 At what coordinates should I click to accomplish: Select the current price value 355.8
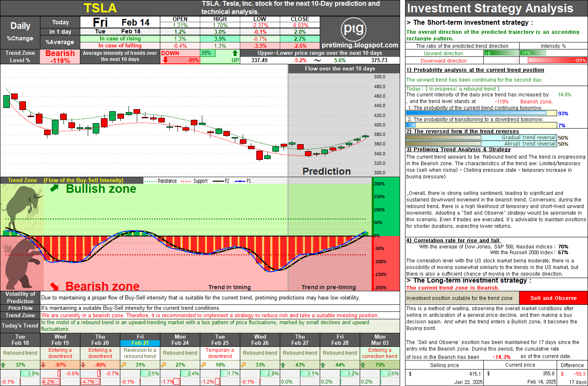click(548, 374)
